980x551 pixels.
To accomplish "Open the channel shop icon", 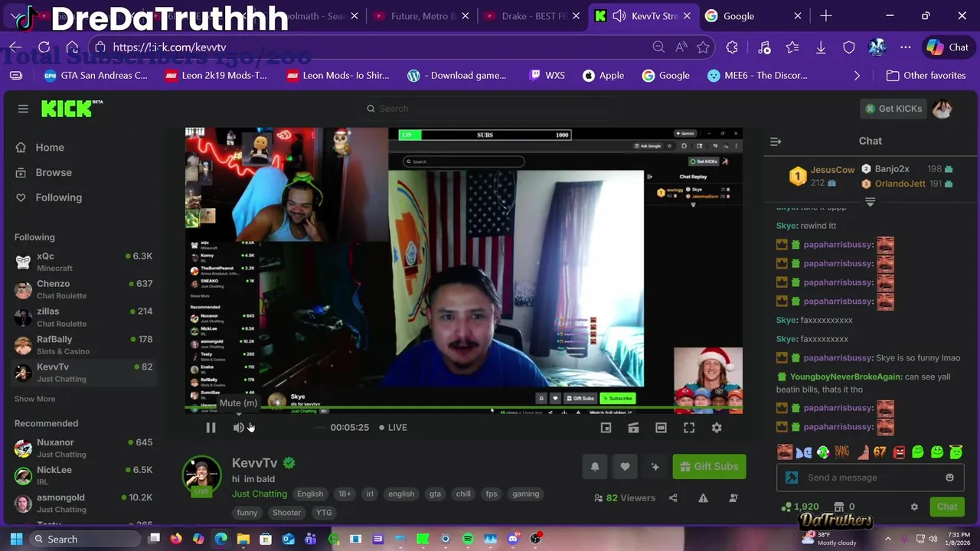I will tap(838, 507).
